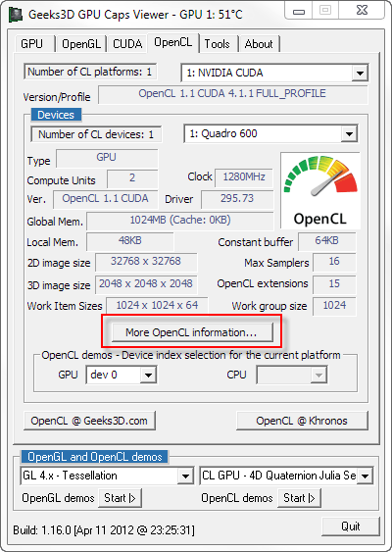Click the Global Mem. value 1024MB

(x=180, y=221)
